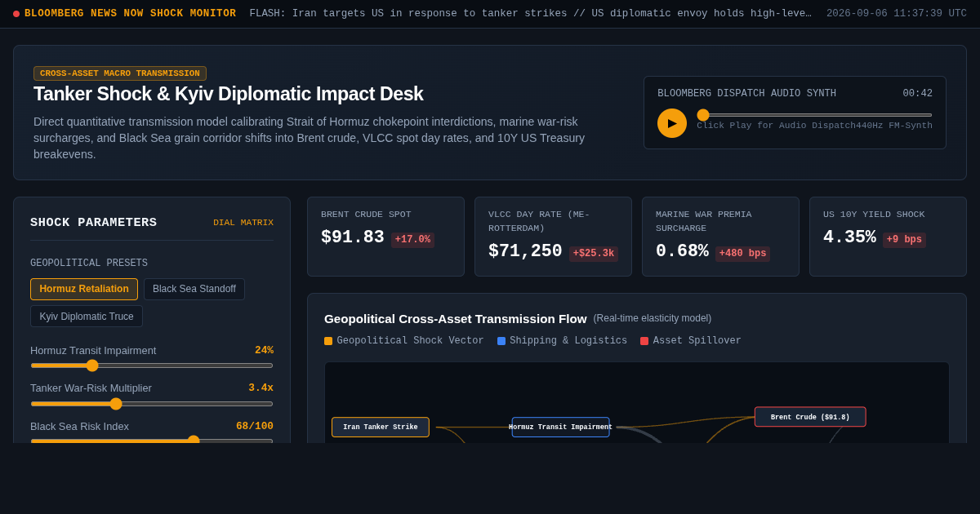
Task: Click the +480 bps surcharge badge
Action: pos(742,254)
